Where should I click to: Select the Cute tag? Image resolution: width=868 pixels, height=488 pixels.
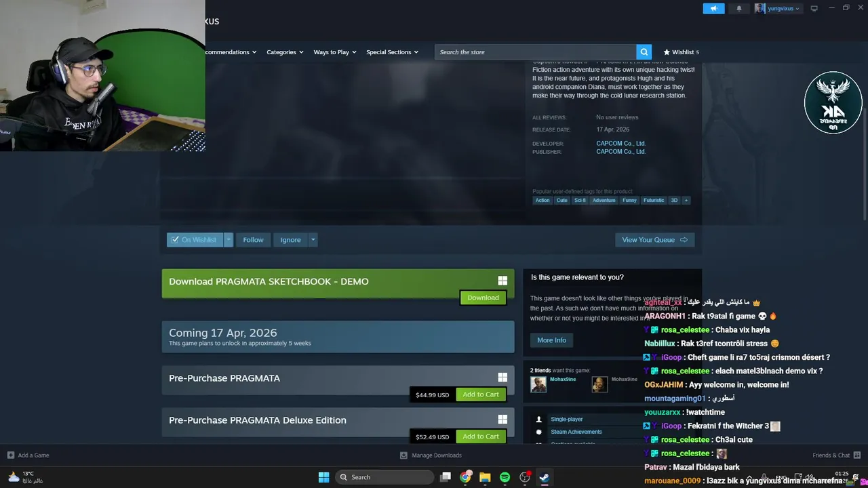tap(561, 200)
